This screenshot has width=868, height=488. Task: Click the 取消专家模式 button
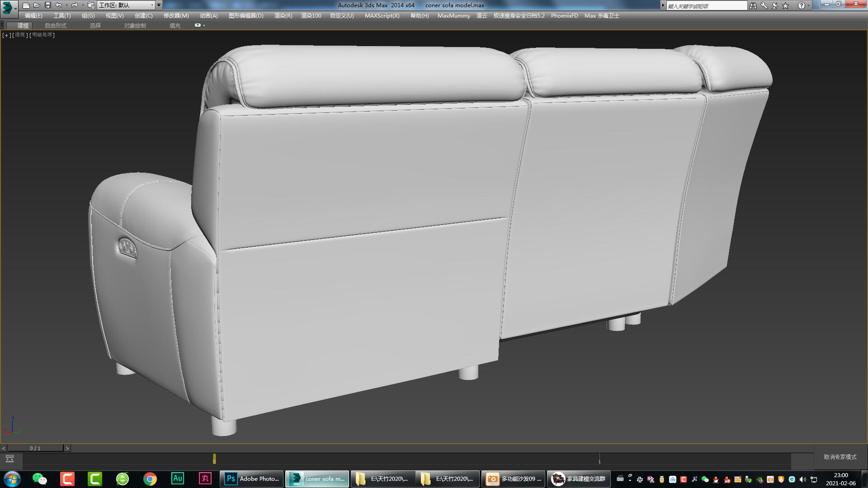coord(839,457)
